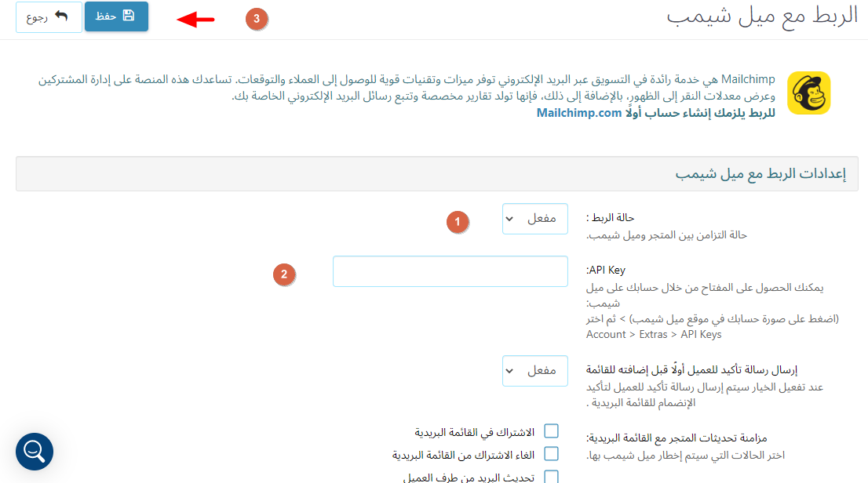Check الغاء الاشتراك من القائمة البريدية checkbox

click(x=551, y=454)
